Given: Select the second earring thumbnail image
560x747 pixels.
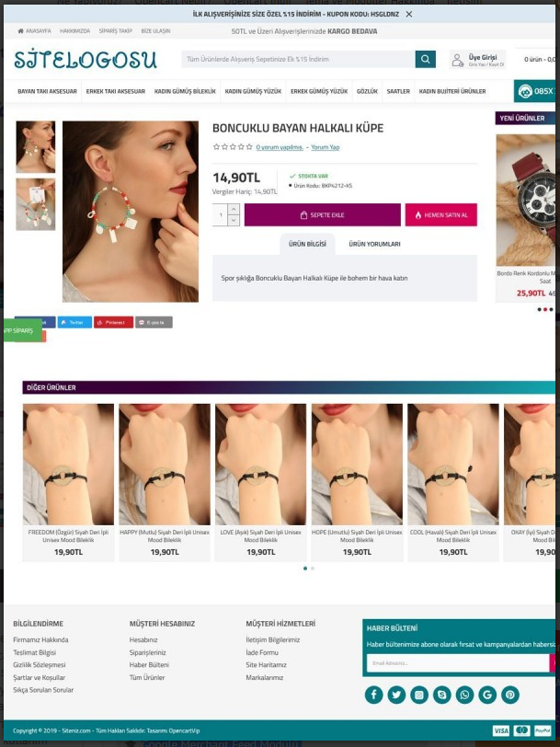Looking at the screenshot, I should coord(36,204).
